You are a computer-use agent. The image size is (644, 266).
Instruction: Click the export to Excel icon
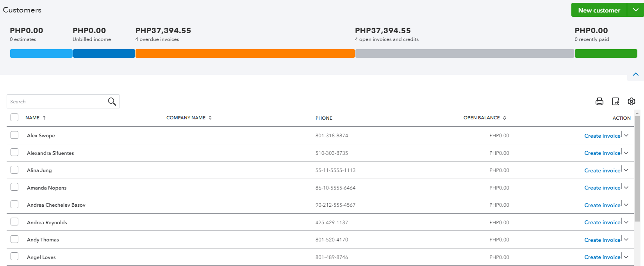click(615, 101)
